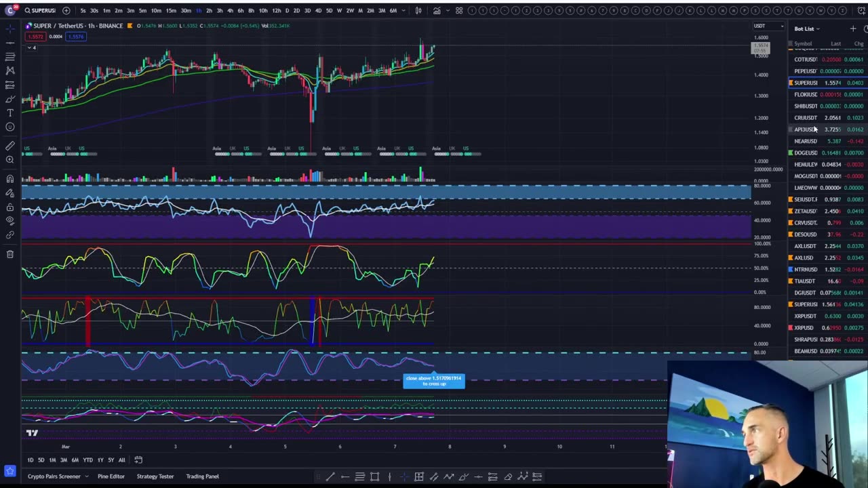Set date range to 5Y
This screenshot has height=488, width=868.
[x=111, y=460]
